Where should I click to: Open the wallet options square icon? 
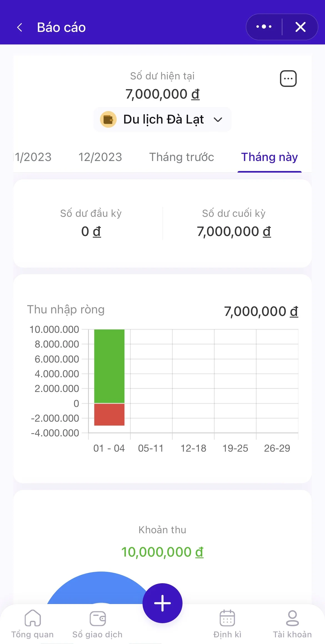coord(288,79)
